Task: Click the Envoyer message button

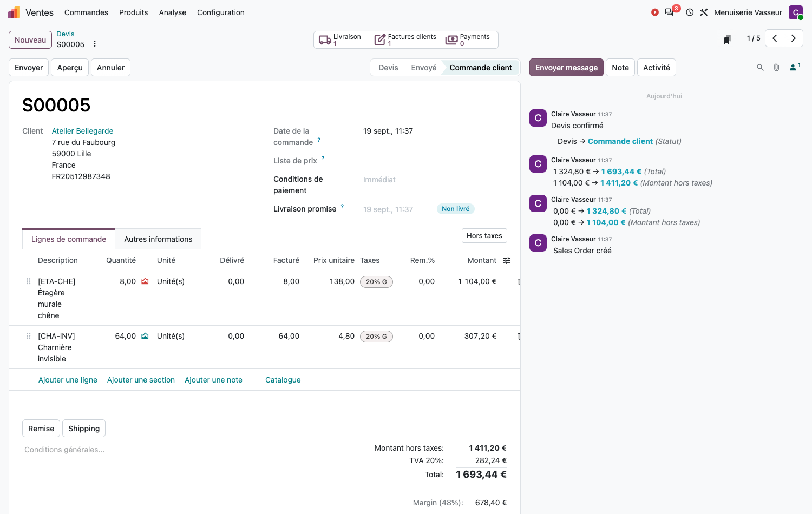Action: point(566,68)
